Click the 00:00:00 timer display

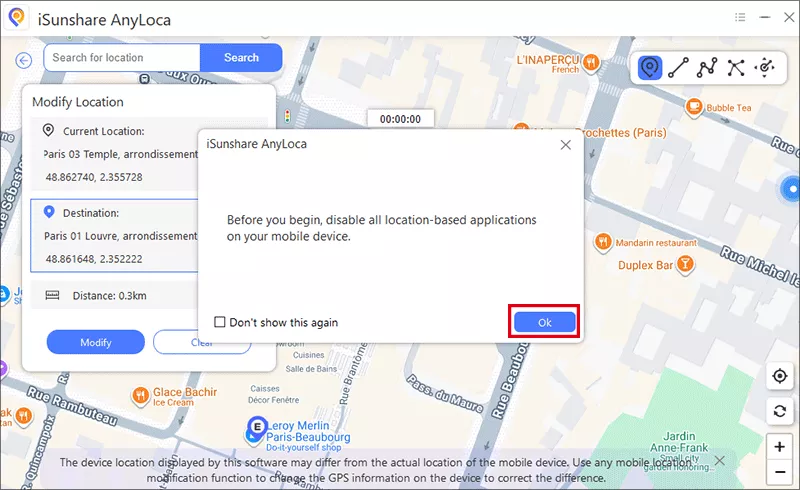pos(401,119)
